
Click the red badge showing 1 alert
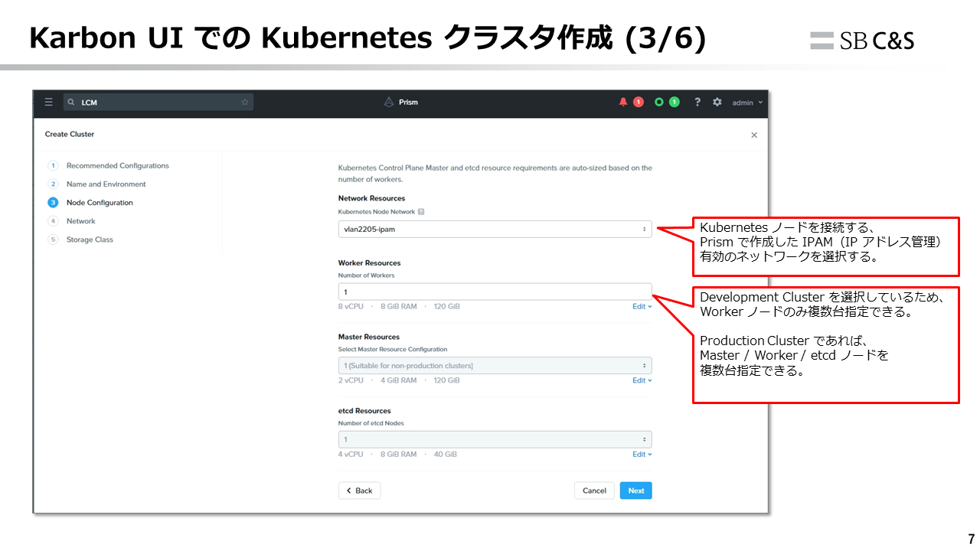[638, 102]
